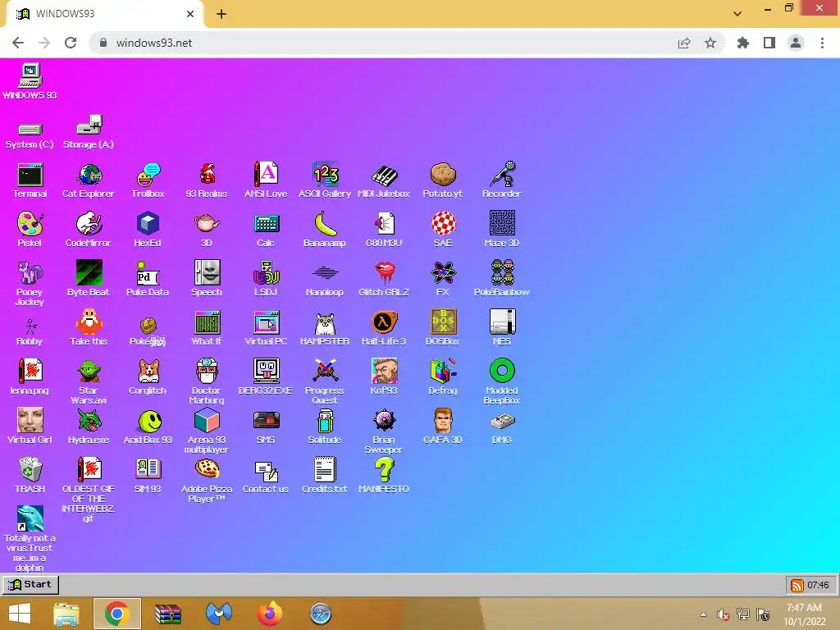This screenshot has height=630, width=840.
Task: Open ANSI Love icon
Action: (266, 180)
